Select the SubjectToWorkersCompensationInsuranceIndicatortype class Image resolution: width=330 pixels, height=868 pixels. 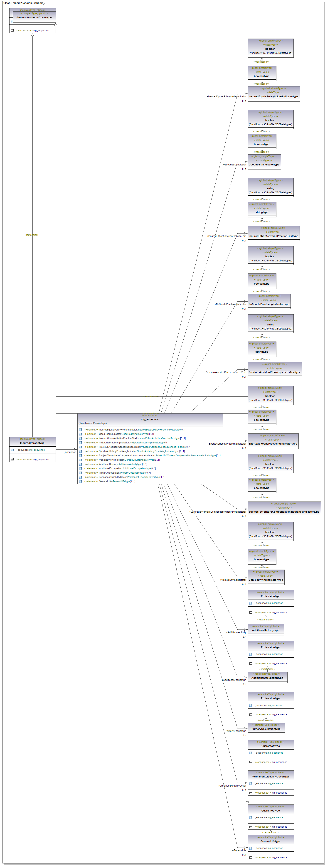[284, 511]
